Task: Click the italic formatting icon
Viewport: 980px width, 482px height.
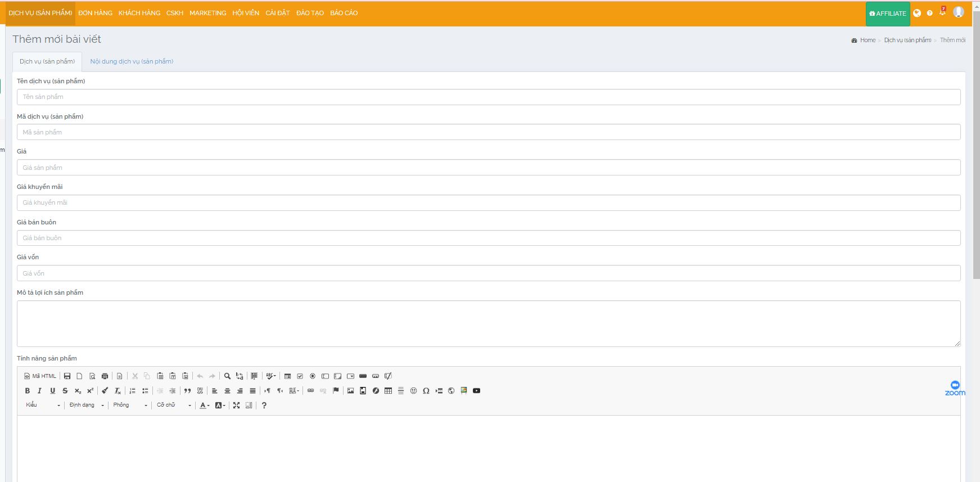Action: click(x=39, y=391)
